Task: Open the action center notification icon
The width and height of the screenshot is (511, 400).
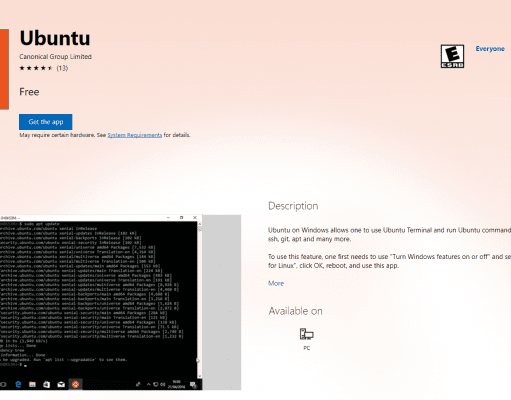Action: 193,385
